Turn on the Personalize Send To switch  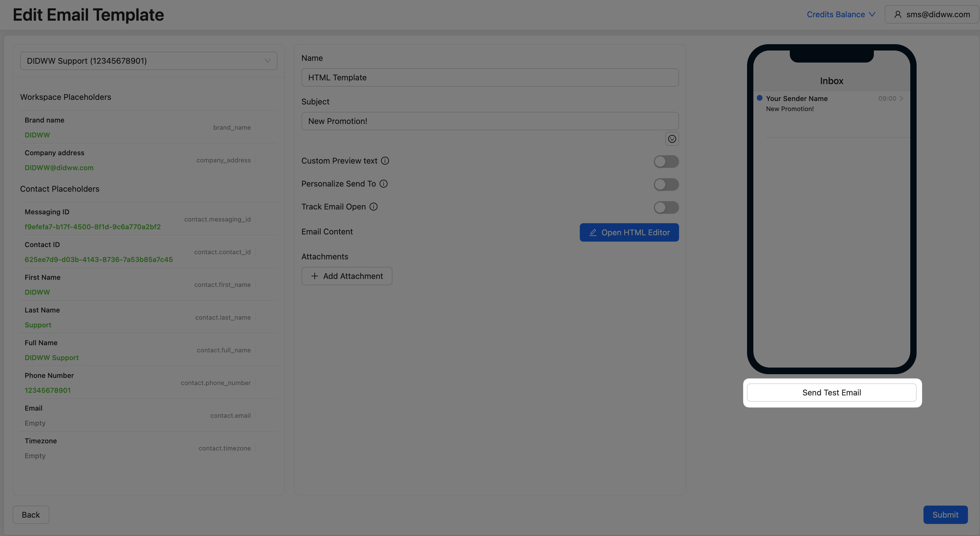click(666, 185)
